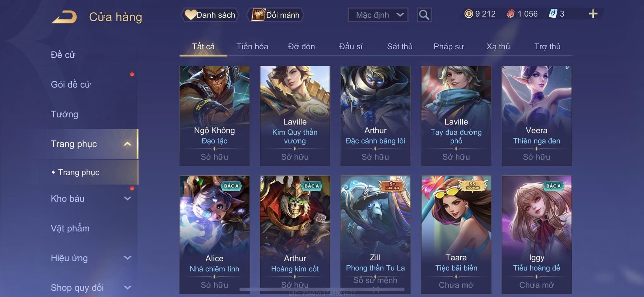Select the Sát thủ filter tab

coord(400,46)
